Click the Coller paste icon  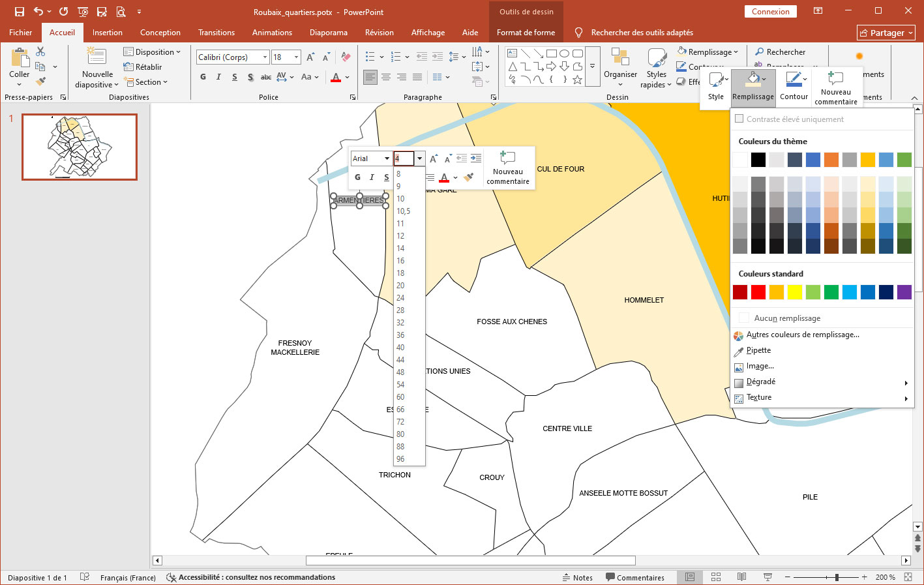click(20, 60)
